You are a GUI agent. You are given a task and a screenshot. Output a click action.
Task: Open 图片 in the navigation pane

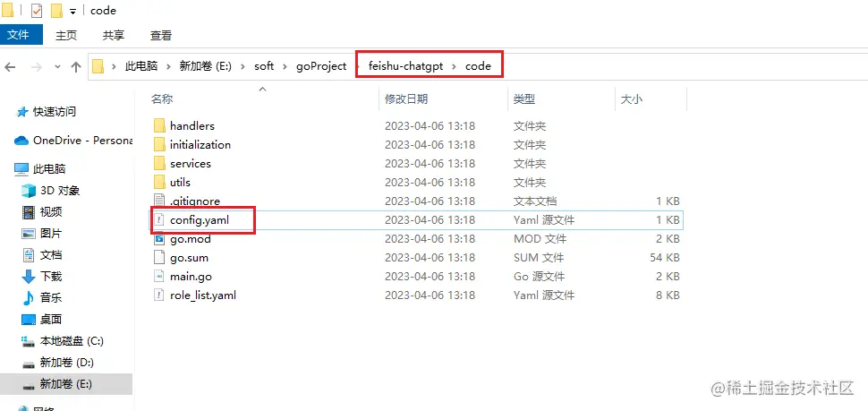click(x=51, y=233)
